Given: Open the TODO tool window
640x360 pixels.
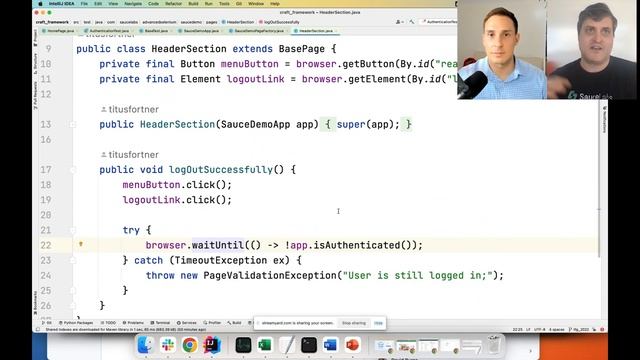Looking at the screenshot, I should [109, 323].
